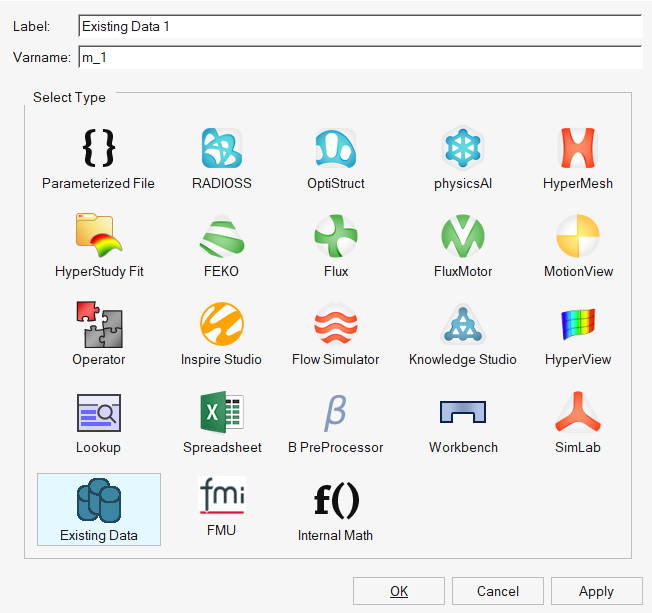Edit the Label field 'Existing Data 1'
Image resolution: width=652 pixels, height=613 pixels.
(x=361, y=27)
